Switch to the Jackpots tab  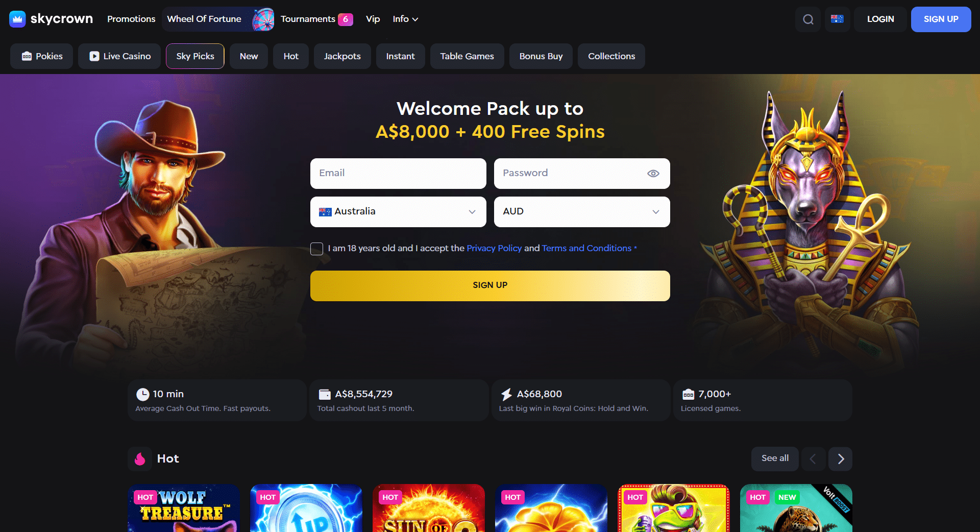point(342,56)
